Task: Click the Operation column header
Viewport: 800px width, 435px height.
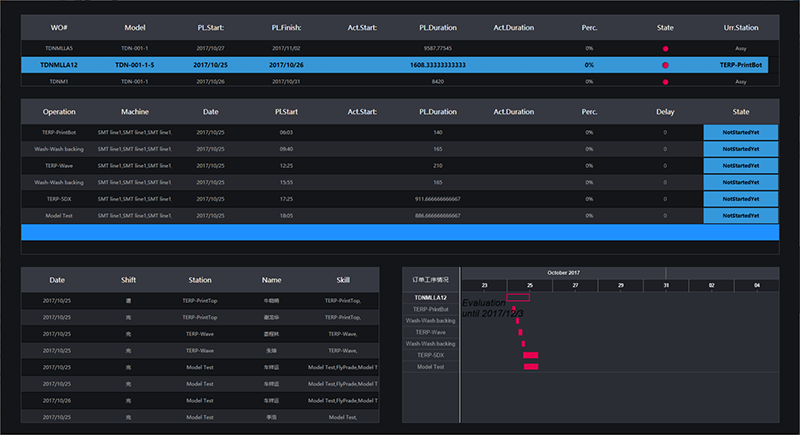Action: pyautogui.click(x=58, y=112)
